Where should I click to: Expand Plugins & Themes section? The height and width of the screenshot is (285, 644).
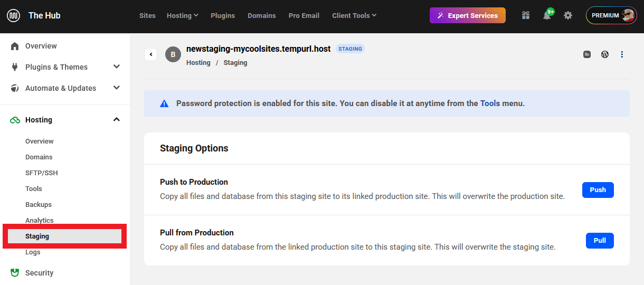[117, 67]
